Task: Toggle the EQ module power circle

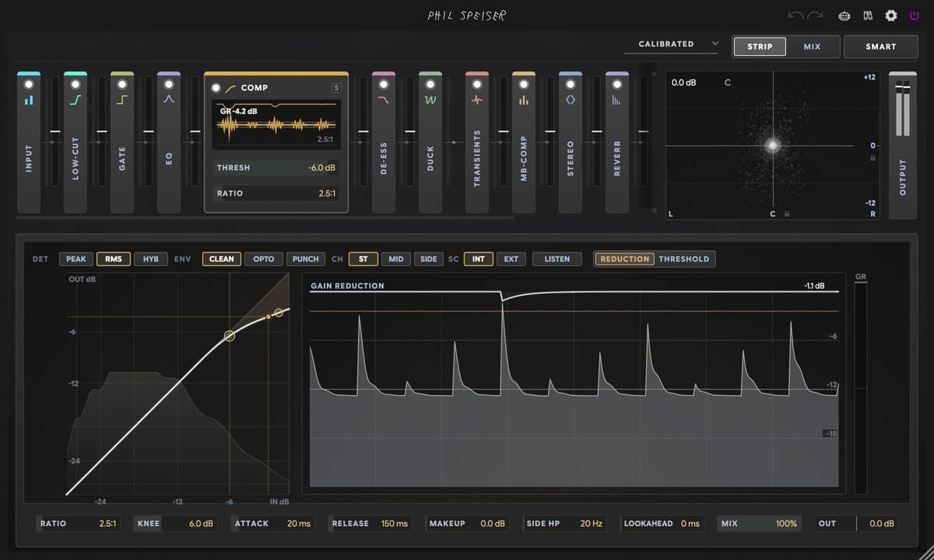Action: tap(169, 84)
